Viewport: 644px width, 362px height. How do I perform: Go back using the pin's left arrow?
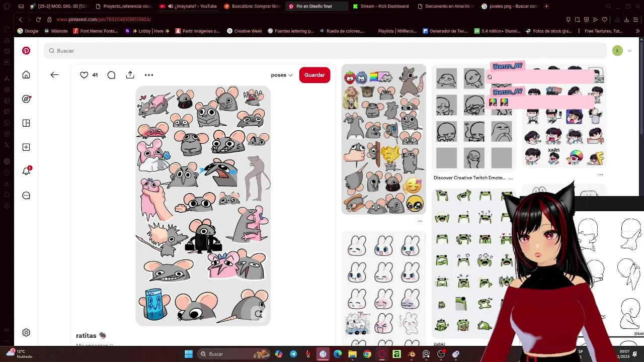click(x=54, y=75)
